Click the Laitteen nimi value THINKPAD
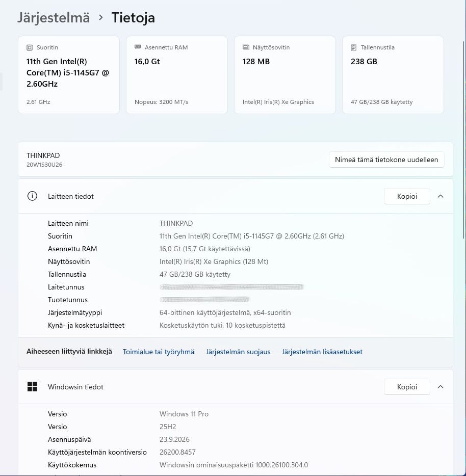This screenshot has width=466, height=476. tap(176, 223)
